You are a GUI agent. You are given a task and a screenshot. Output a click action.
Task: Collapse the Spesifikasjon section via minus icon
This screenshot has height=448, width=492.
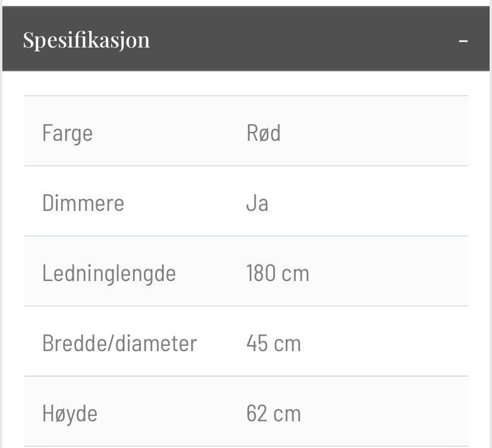coord(463,41)
